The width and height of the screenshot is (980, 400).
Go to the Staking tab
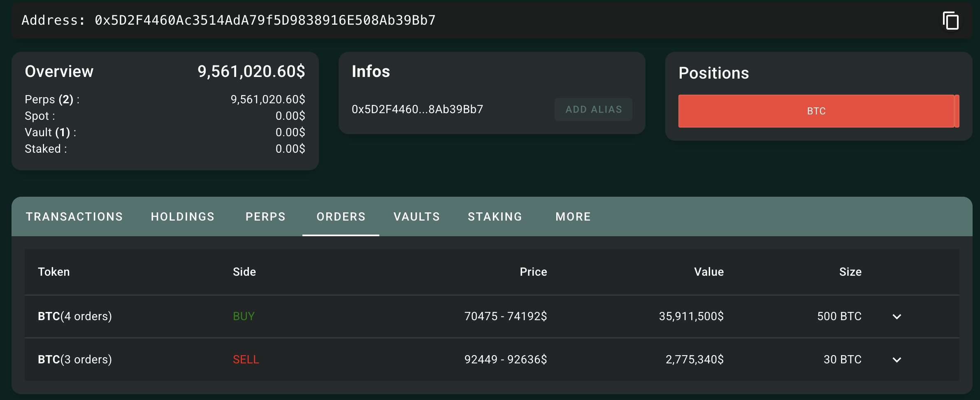click(x=495, y=216)
